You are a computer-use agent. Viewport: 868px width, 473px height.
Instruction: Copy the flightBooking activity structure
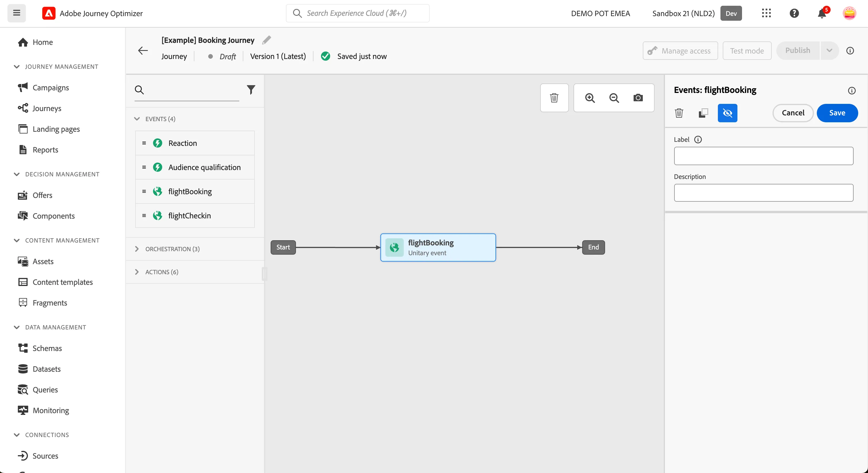coord(703,113)
